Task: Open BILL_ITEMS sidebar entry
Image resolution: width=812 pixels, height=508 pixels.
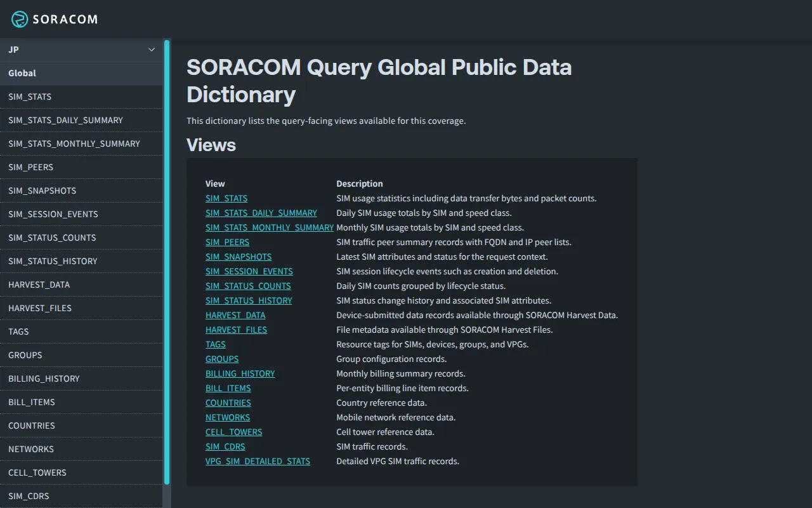Action: 81,402
